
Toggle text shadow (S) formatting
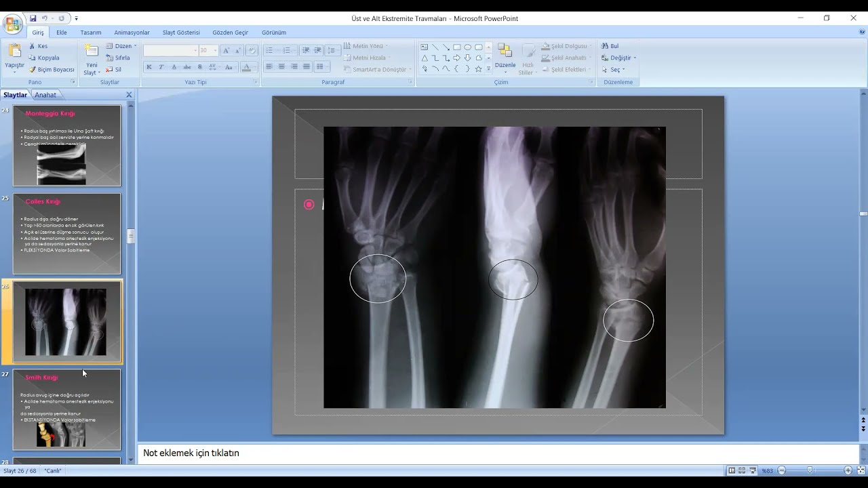200,67
